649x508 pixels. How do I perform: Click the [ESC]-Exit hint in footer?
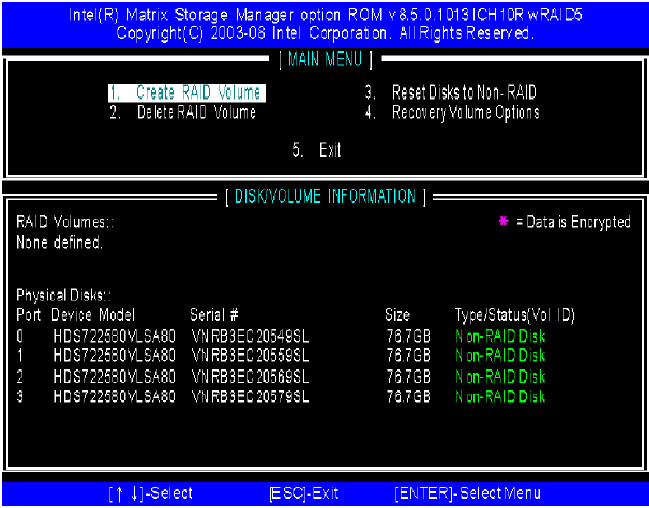(303, 494)
